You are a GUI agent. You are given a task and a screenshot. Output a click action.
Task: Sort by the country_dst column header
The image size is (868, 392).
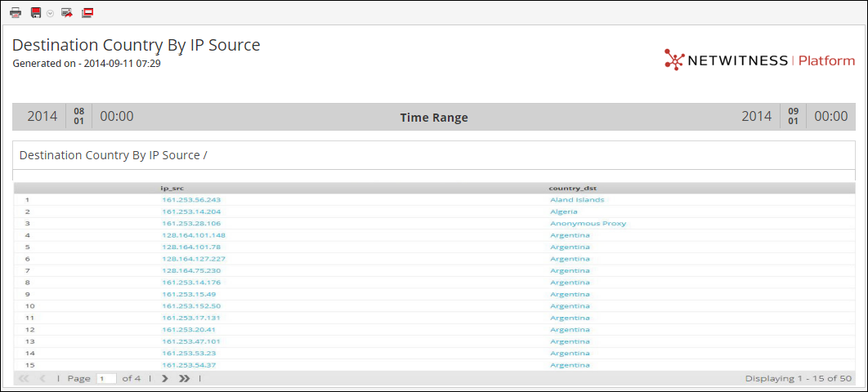(x=567, y=188)
